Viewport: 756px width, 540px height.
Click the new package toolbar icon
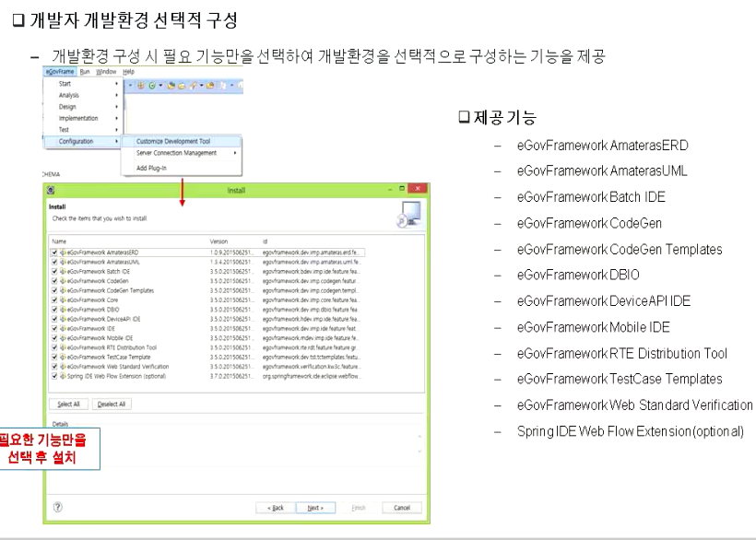(x=171, y=86)
